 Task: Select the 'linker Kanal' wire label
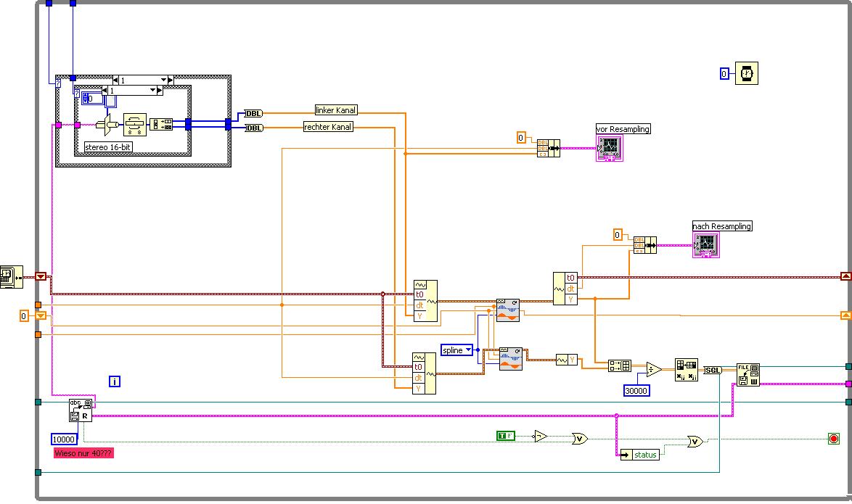336,110
